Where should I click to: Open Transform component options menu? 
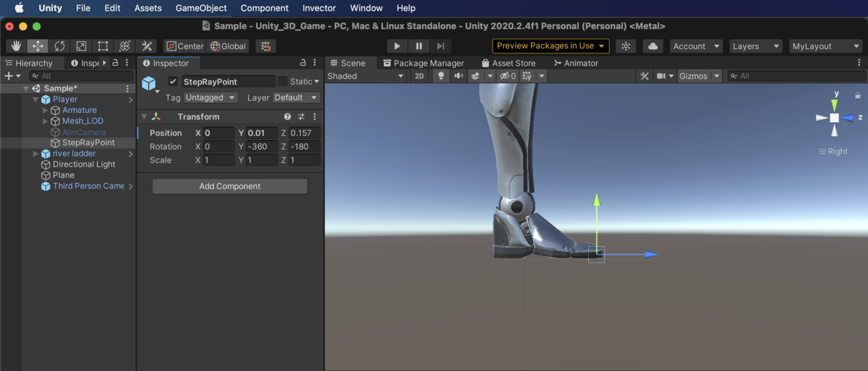click(315, 116)
